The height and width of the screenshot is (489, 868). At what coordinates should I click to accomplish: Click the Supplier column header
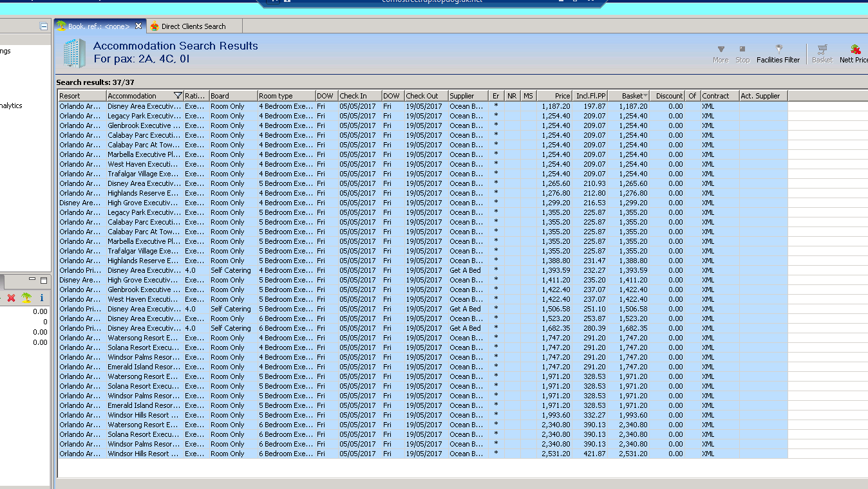[x=468, y=96]
